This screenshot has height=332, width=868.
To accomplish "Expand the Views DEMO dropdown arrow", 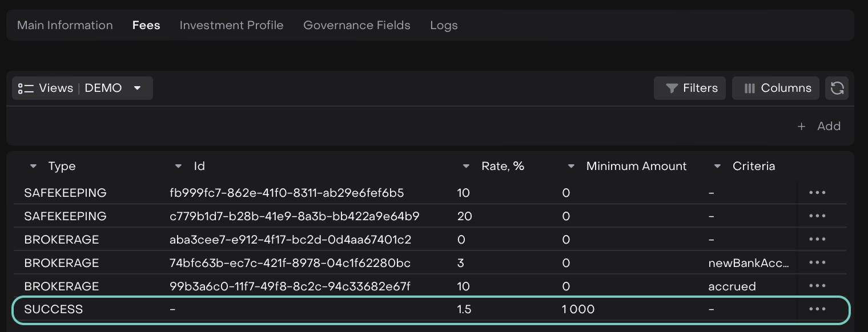I will (137, 88).
